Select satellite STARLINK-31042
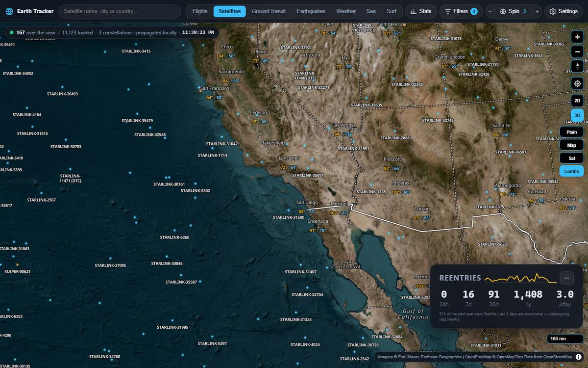 (x=221, y=144)
